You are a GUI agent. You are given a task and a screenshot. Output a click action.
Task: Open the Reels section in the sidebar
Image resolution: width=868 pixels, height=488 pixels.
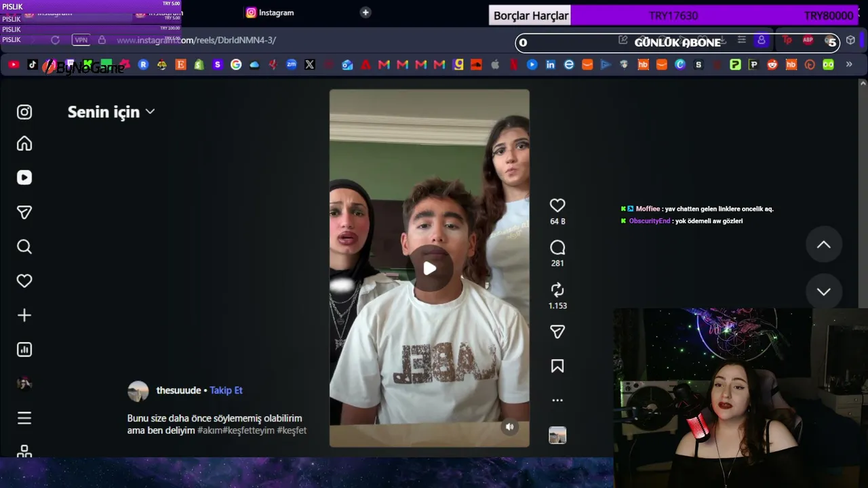click(24, 178)
